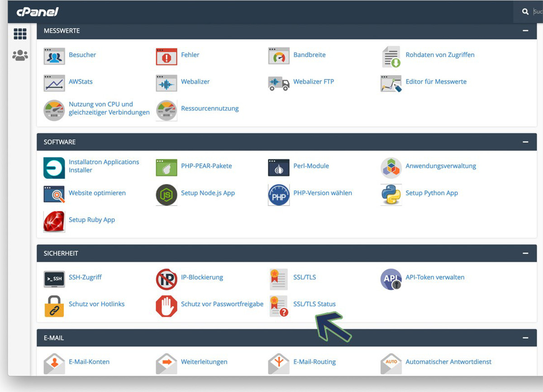Click the SSL/TLS Status certificate icon
Screen dimensions: 543x392
pyautogui.click(x=279, y=306)
